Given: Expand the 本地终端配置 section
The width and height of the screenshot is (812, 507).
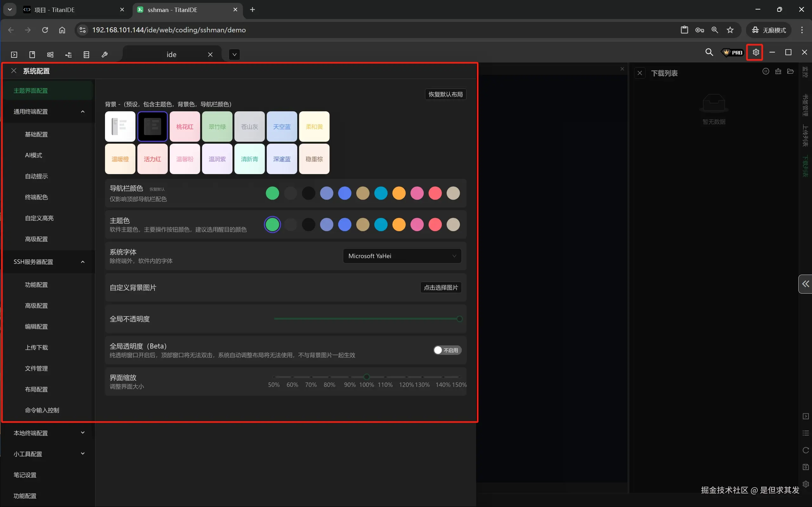Looking at the screenshot, I should click(82, 433).
